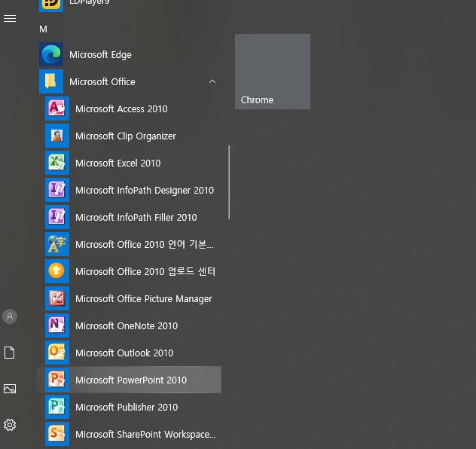Launch Microsoft Edge icon
This screenshot has height=449, width=476.
[x=51, y=54]
